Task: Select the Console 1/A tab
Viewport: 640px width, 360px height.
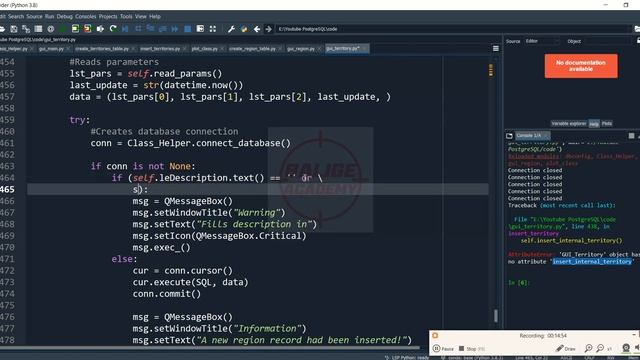Action: pos(532,136)
